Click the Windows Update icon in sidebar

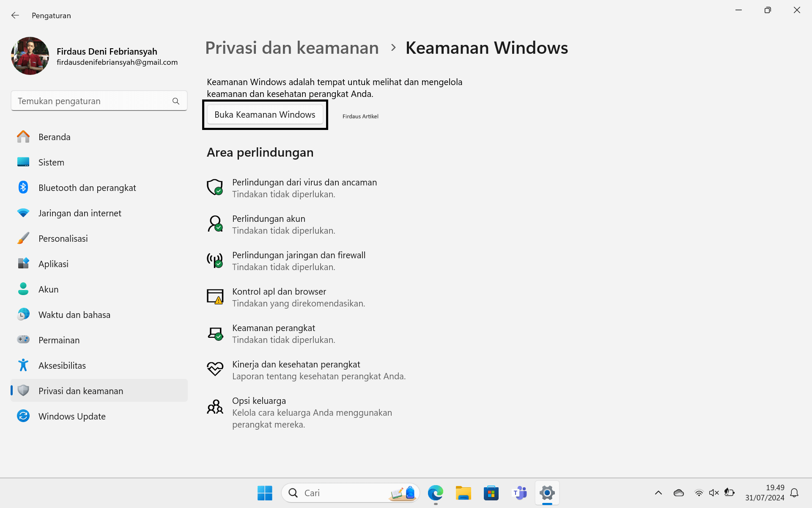(23, 416)
